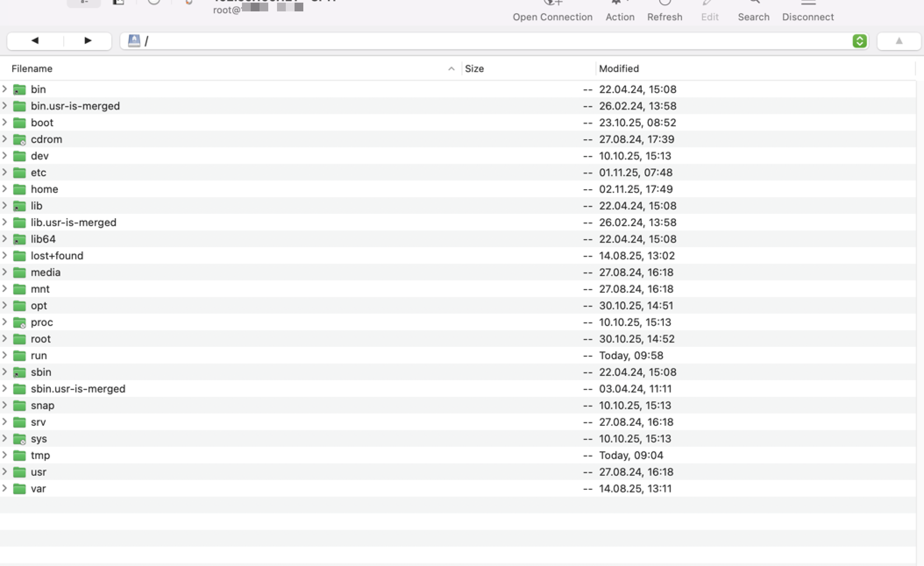Go forward with the right arrow

(88, 41)
